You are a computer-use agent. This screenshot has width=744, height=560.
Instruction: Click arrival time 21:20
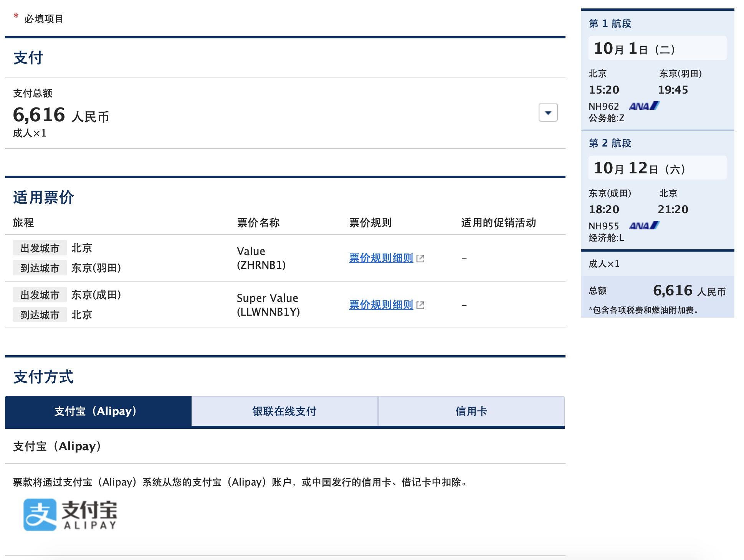tap(673, 209)
